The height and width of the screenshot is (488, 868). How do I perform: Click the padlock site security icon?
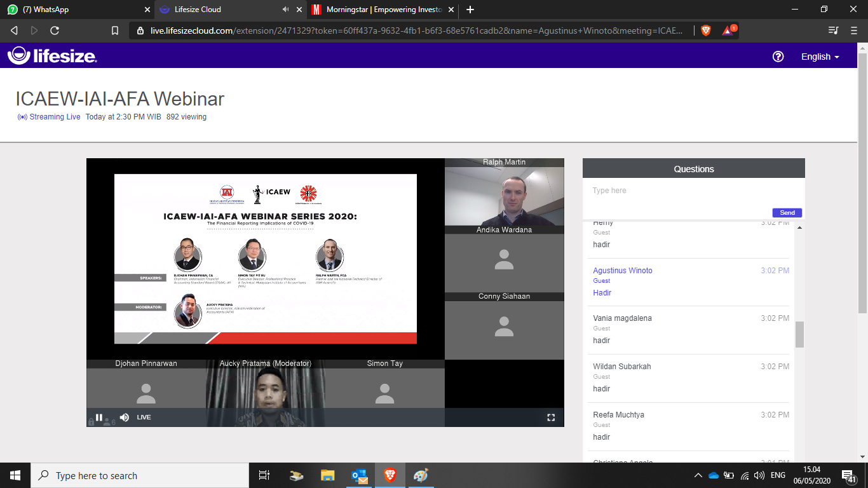point(140,30)
